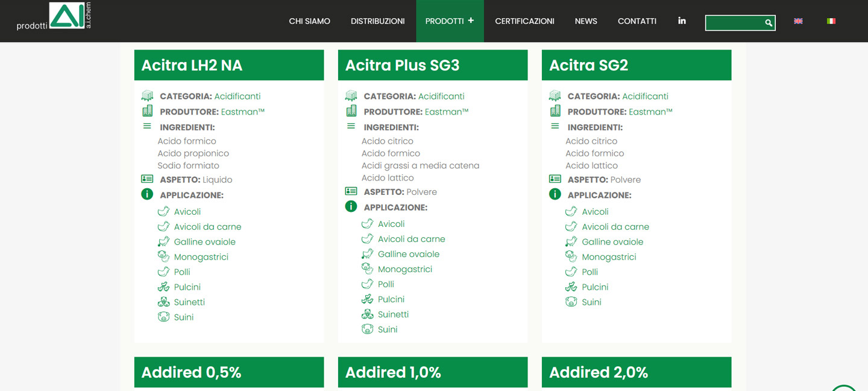Click Galline ovaiole icon in Acitra SG2
The image size is (868, 391).
571,241
